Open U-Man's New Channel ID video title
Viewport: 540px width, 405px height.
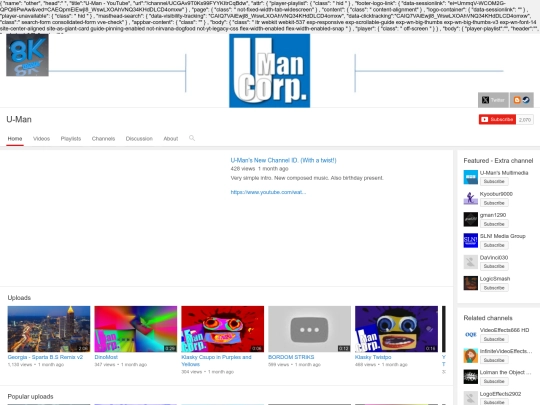(283, 160)
